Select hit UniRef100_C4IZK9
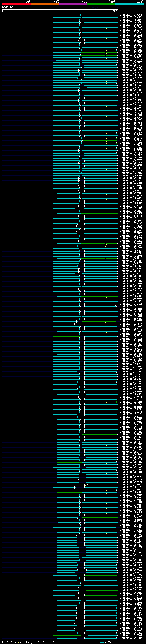Screen dimensions: 146x644 [x=131, y=211]
